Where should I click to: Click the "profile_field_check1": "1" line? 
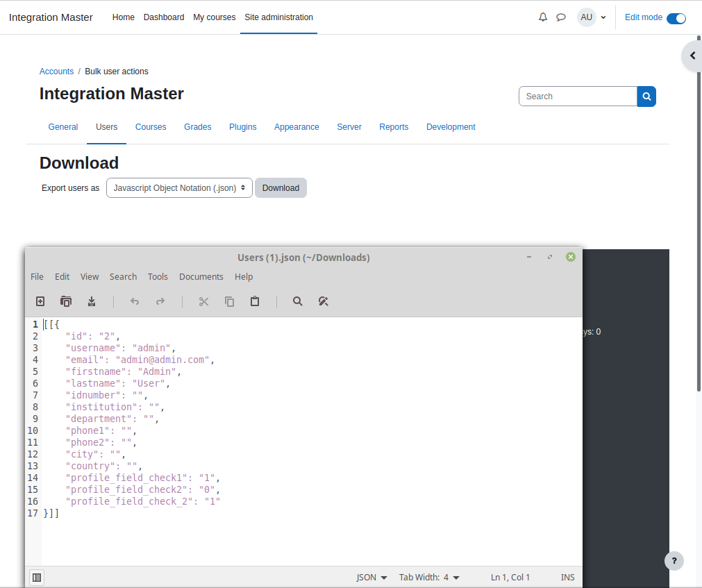(143, 478)
